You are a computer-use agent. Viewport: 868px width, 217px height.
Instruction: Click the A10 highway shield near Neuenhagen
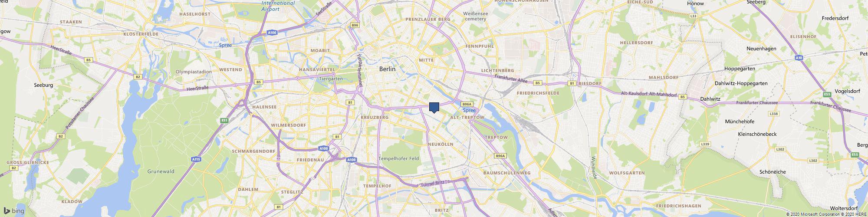(x=799, y=57)
